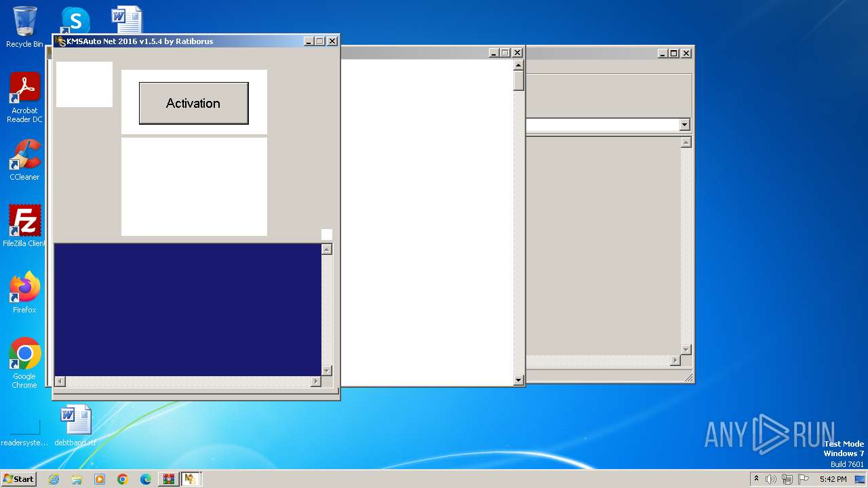Viewport: 868px width, 488px height.
Task: Show hidden tray icons arrow
Action: point(756,479)
